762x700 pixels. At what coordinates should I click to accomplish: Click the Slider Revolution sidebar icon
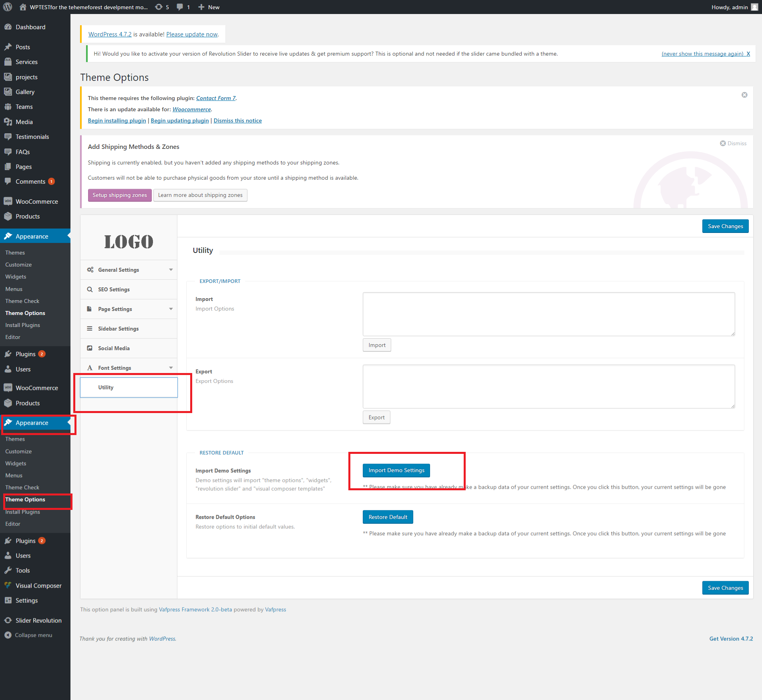coord(8,620)
